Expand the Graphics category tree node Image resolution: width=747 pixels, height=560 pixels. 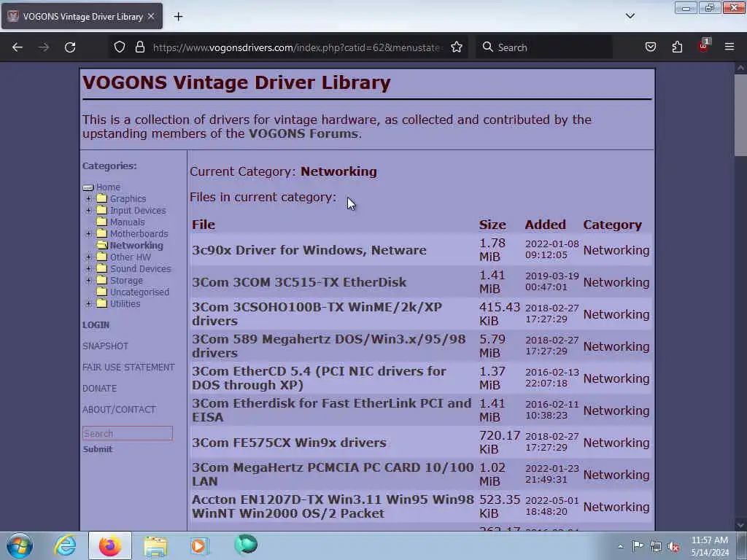pos(88,198)
